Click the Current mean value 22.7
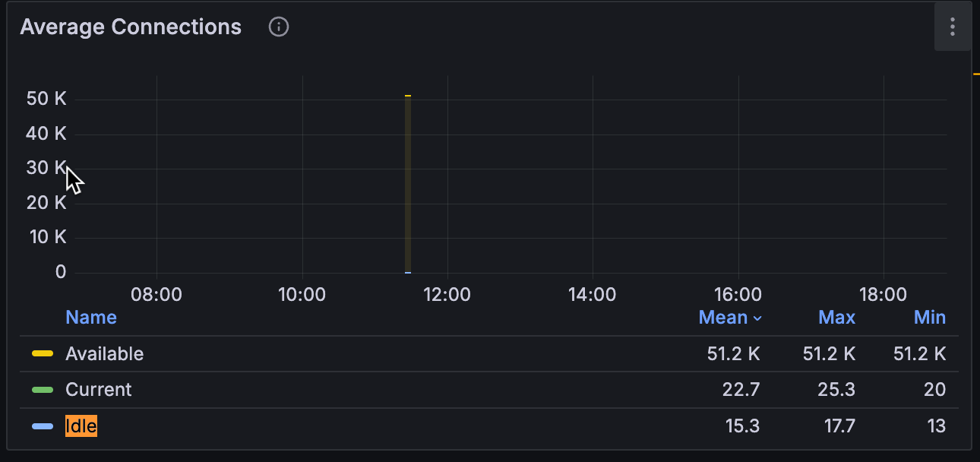 pos(741,390)
